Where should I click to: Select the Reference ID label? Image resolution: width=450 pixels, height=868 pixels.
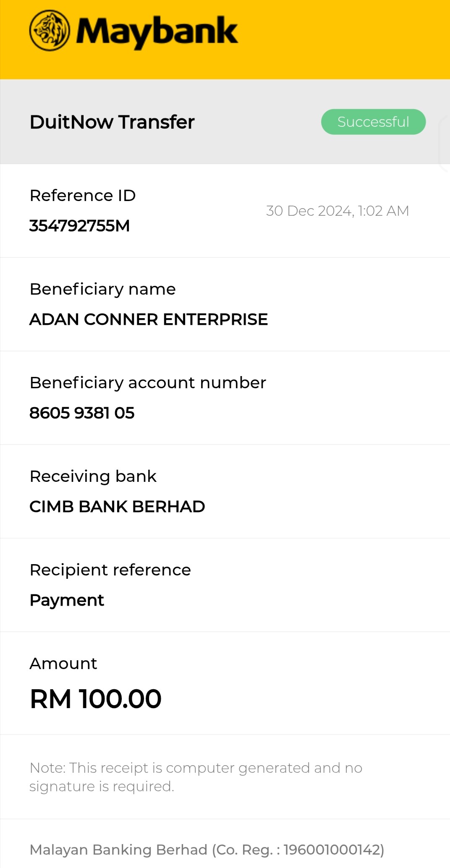tap(83, 196)
